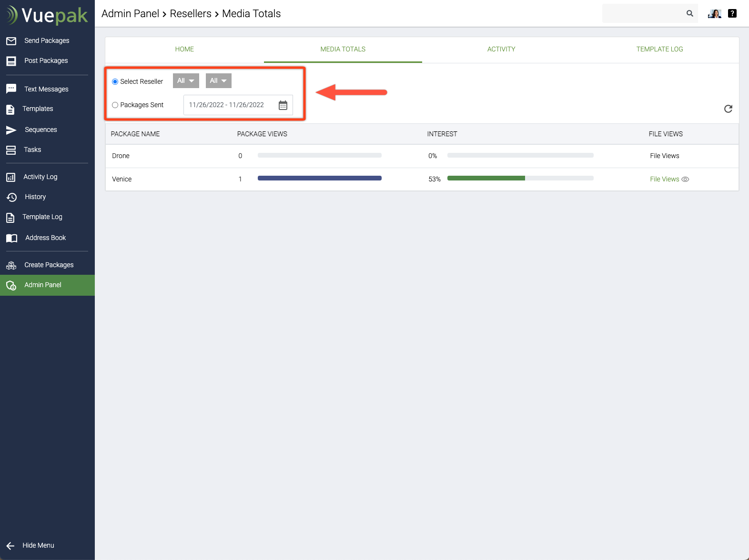Click the user profile avatar
The height and width of the screenshot is (560, 749).
click(x=714, y=13)
